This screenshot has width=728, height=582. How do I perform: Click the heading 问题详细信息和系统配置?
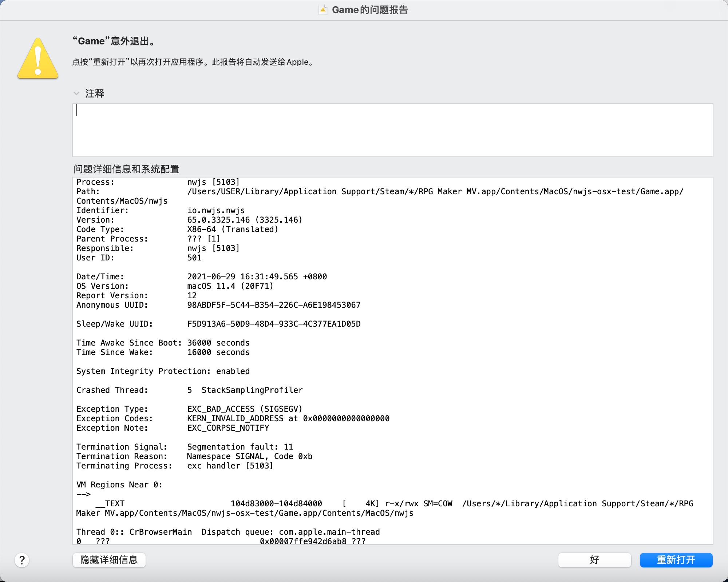(x=126, y=169)
